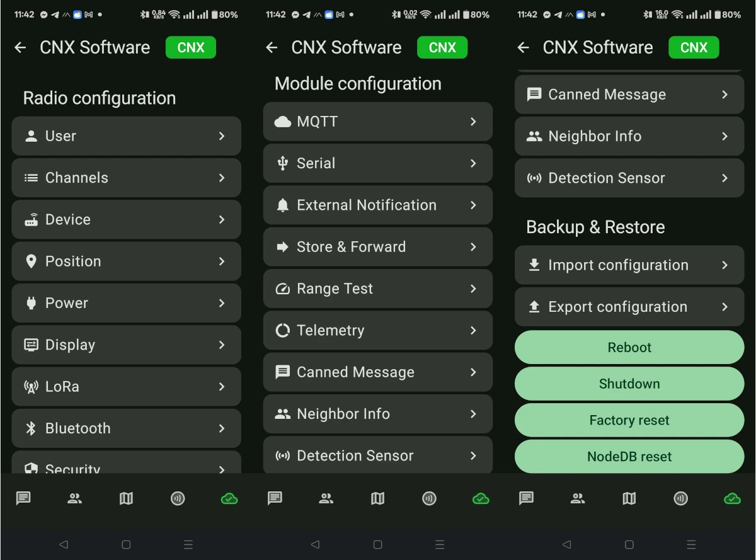
Task: Open Range Test via its gauge icon
Action: 283,289
